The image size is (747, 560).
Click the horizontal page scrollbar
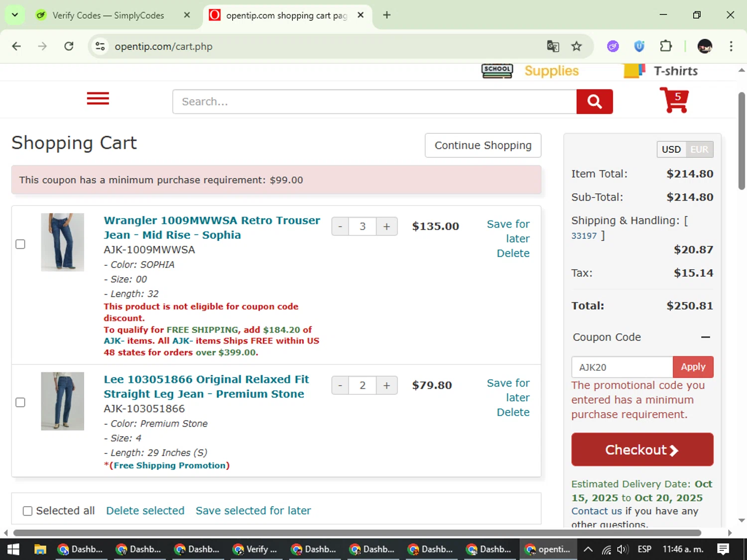coord(357,533)
